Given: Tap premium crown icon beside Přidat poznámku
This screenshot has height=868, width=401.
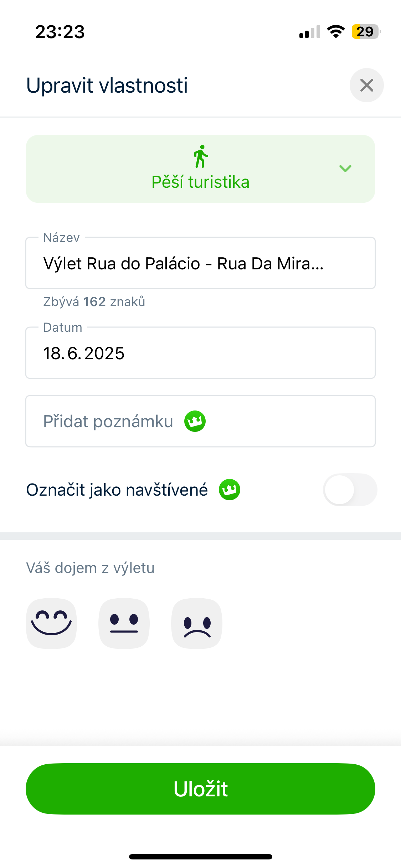Looking at the screenshot, I should (195, 421).
